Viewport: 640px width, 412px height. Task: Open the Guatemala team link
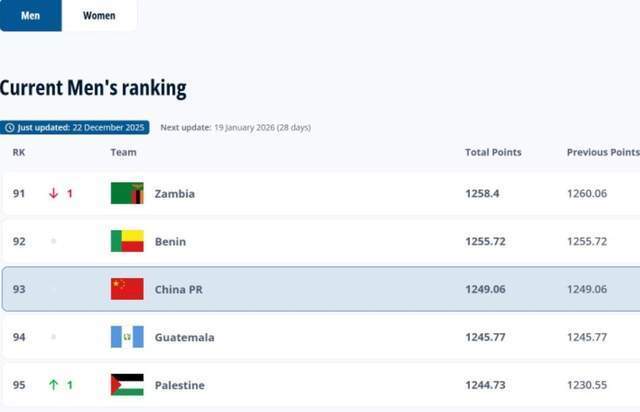pyautogui.click(x=184, y=337)
